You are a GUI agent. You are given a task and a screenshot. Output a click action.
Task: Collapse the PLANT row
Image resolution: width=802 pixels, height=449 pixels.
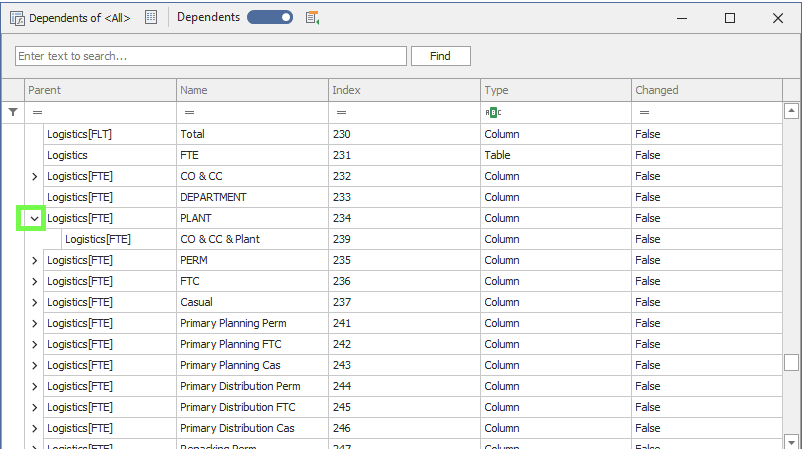34,218
